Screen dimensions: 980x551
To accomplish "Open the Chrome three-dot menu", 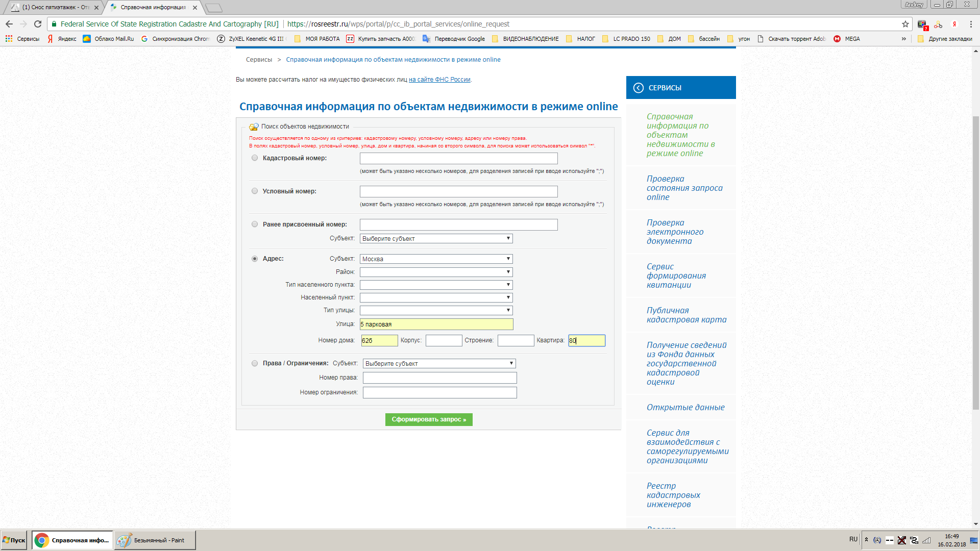I will coord(971,24).
